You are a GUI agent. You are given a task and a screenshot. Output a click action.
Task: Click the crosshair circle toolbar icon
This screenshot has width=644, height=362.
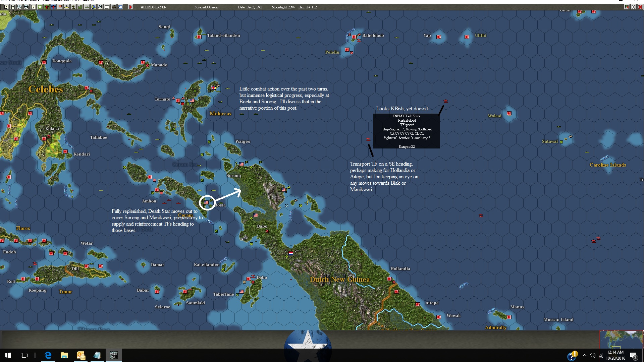[100, 7]
